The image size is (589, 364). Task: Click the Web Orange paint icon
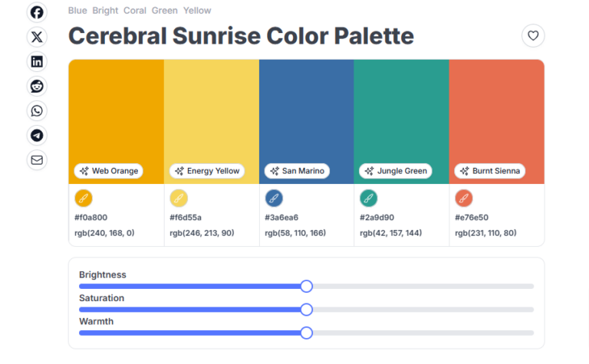coord(84,198)
